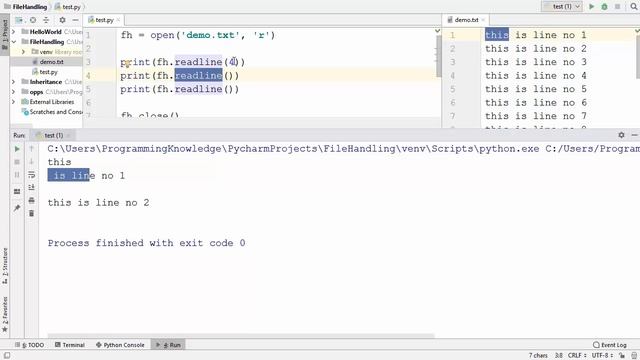Open the Favorites side tool window
This screenshot has height=360, width=640.
point(5,313)
